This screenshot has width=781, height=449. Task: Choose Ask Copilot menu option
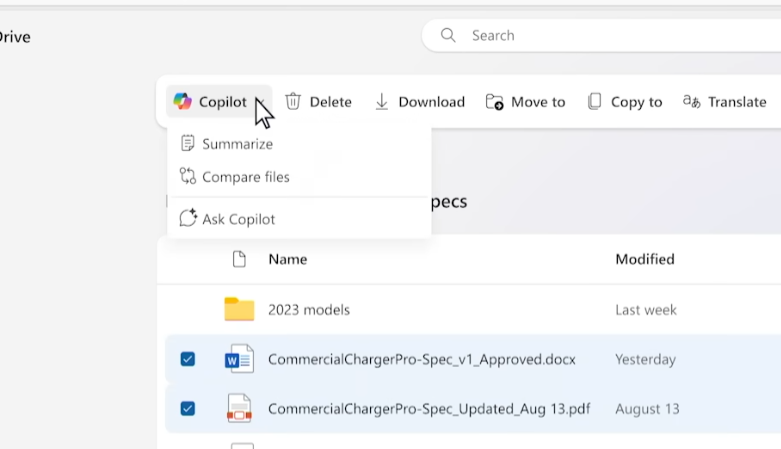(x=238, y=219)
